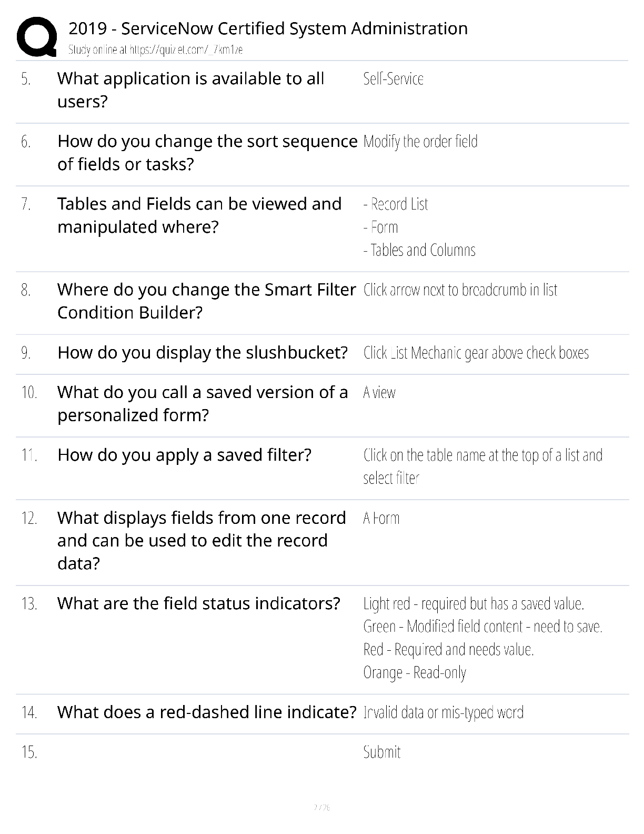Click the 'A Form' answer
This screenshot has width=644, height=834.
click(381, 519)
